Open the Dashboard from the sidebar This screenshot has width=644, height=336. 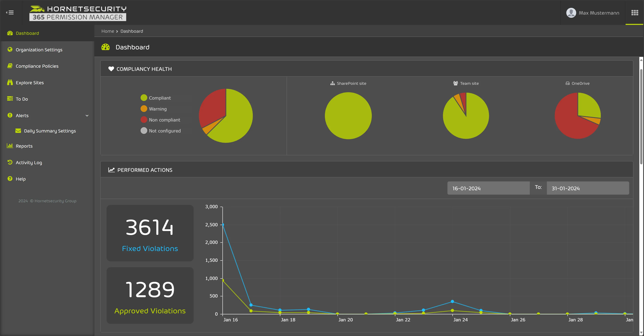click(x=27, y=33)
